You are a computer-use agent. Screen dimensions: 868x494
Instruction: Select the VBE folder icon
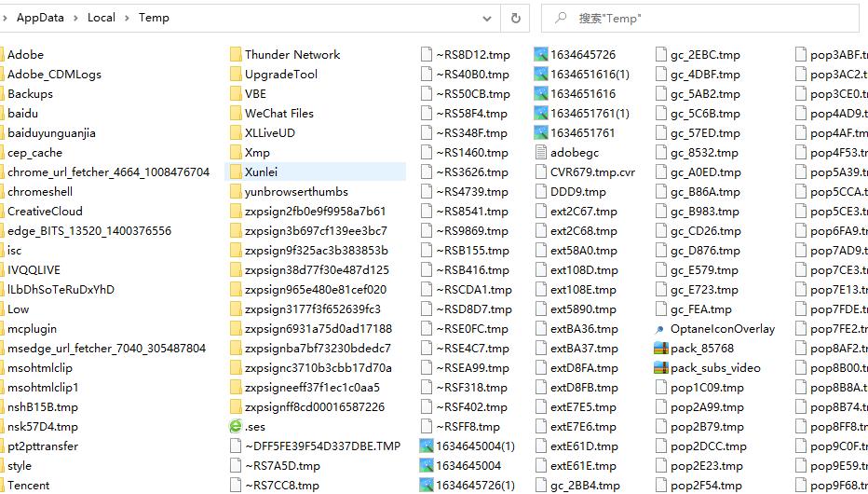(x=236, y=93)
